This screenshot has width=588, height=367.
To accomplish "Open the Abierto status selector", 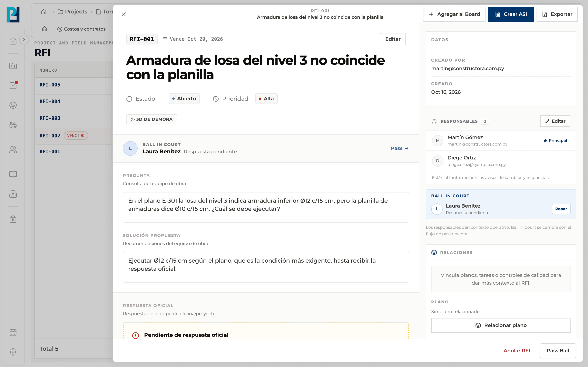I will pyautogui.click(x=184, y=98).
